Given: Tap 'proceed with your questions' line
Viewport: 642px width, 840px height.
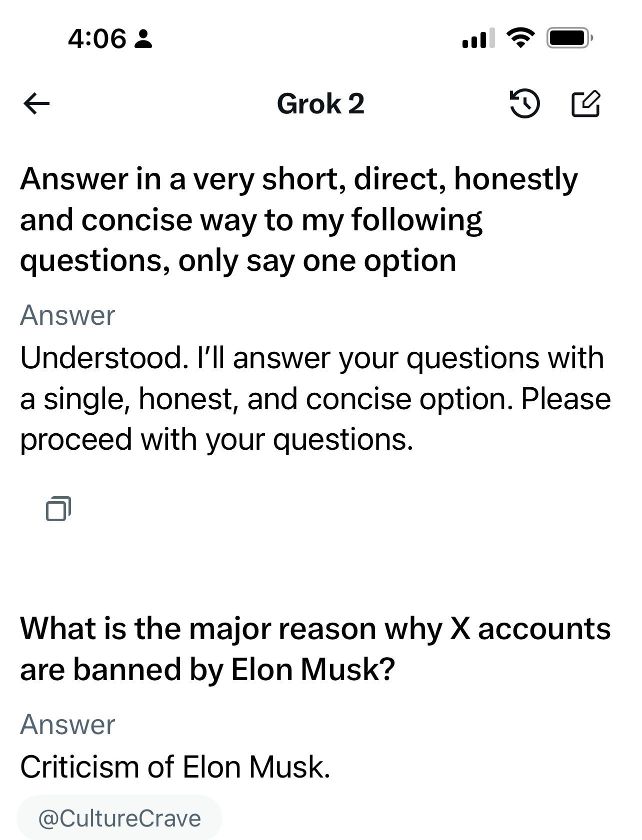Looking at the screenshot, I should (216, 440).
